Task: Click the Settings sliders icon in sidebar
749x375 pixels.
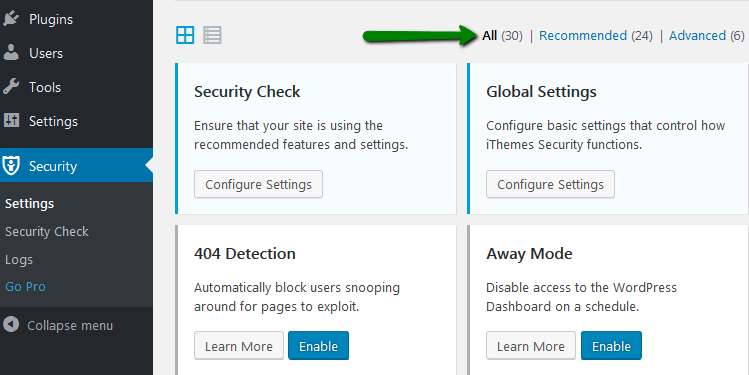Action: pyautogui.click(x=11, y=121)
